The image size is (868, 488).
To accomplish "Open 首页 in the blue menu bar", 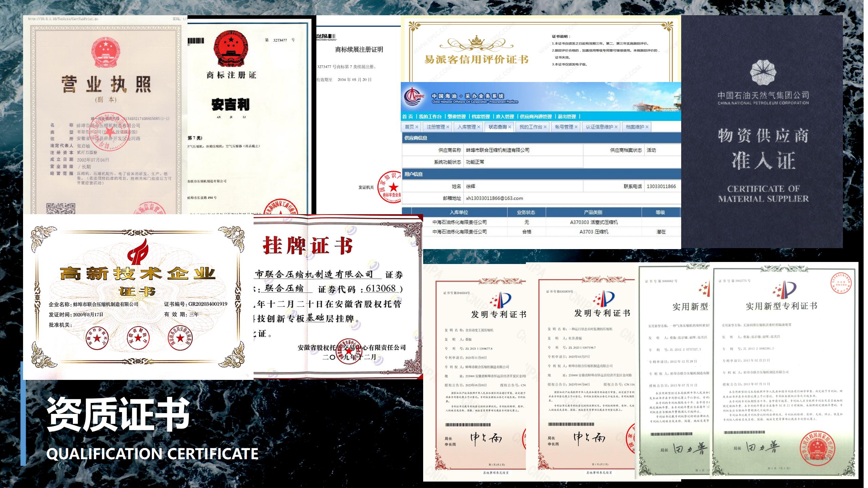I will click(x=408, y=117).
